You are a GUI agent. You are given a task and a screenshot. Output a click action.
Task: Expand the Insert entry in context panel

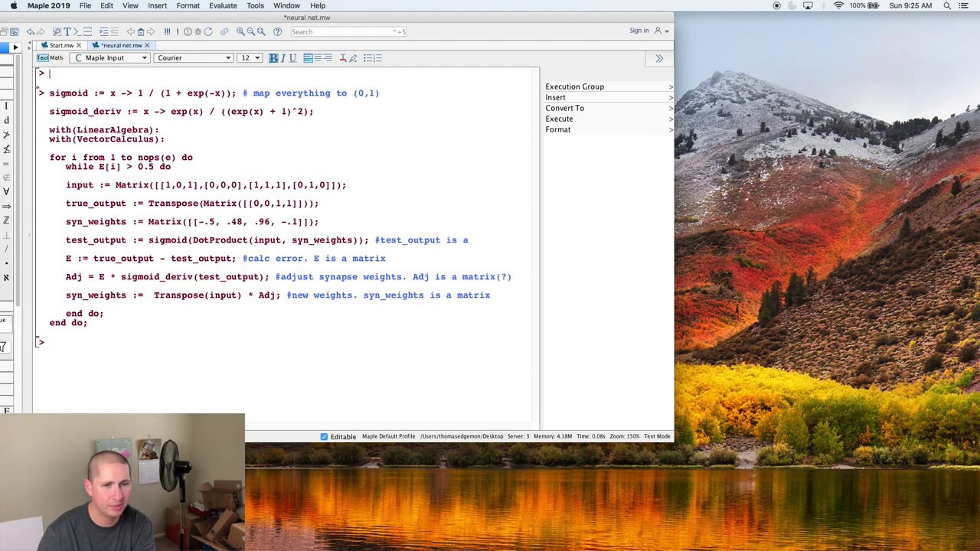609,97
